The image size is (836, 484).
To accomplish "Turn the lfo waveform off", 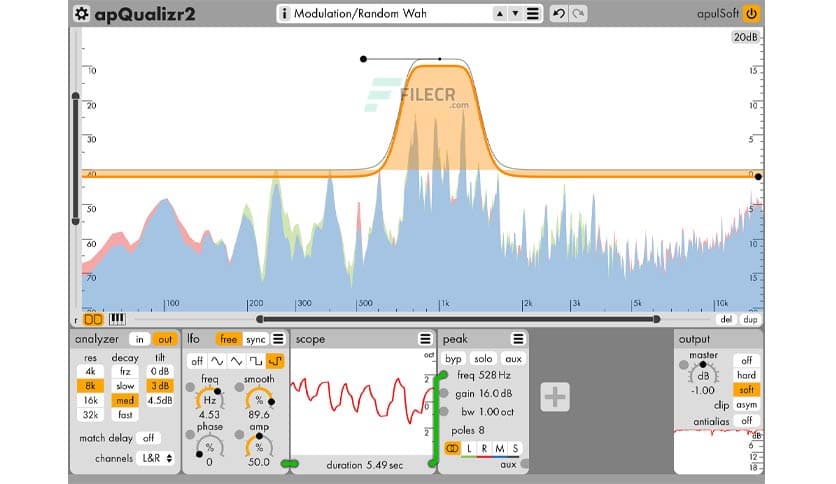I will [x=197, y=361].
